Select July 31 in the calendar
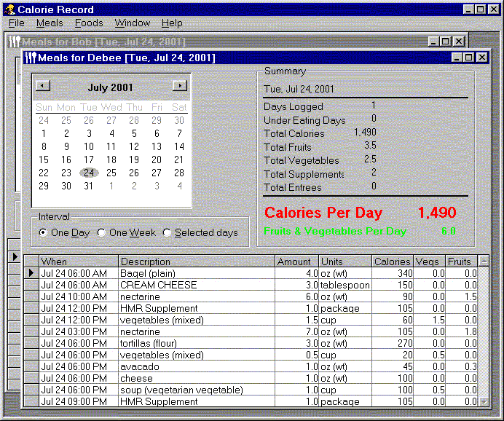Screen dimensions: 504x421 89,186
